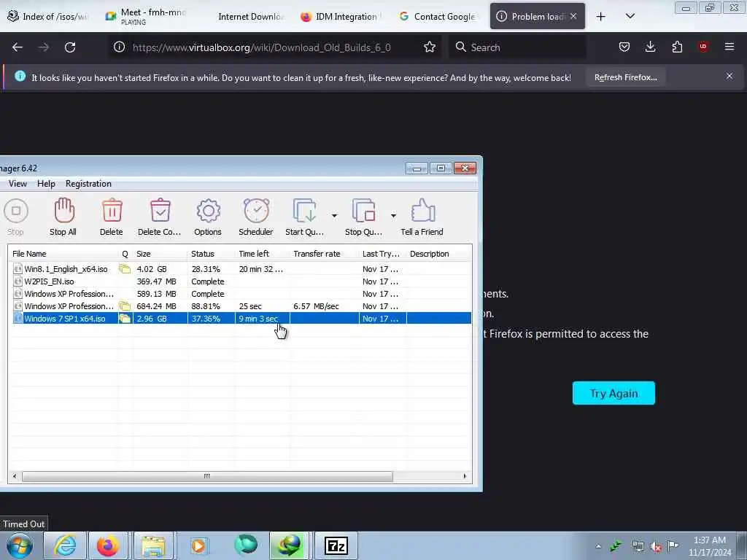
Task: Click the Windows Start orb
Action: tap(20, 545)
